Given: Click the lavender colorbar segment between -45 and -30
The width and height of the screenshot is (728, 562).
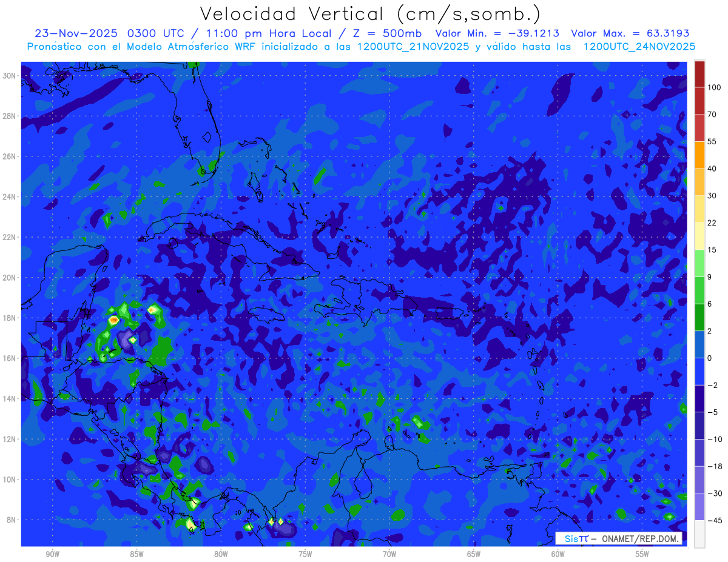Looking at the screenshot, I should pyautogui.click(x=699, y=506).
